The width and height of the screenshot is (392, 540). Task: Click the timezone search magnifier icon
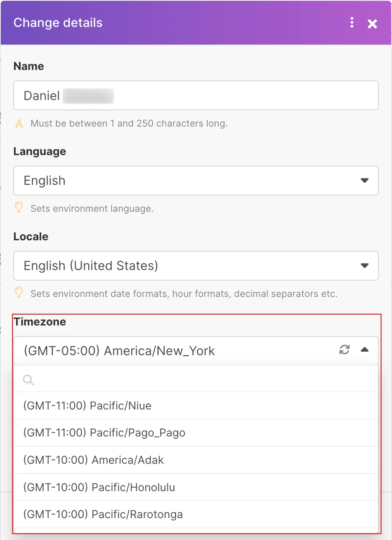[28, 379]
